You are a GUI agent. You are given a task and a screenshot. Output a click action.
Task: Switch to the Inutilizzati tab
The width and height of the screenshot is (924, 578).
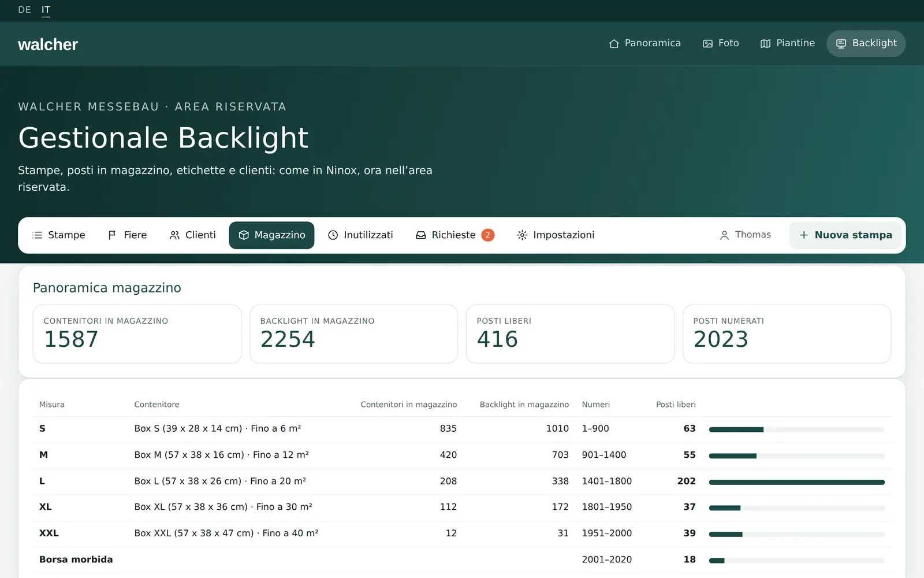pos(360,235)
